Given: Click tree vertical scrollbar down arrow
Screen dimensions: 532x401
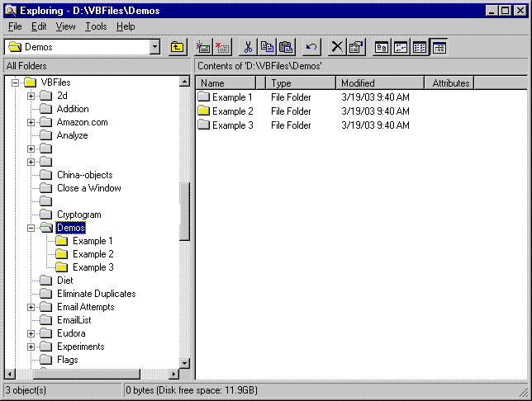Looking at the screenshot, I should coord(184,363).
